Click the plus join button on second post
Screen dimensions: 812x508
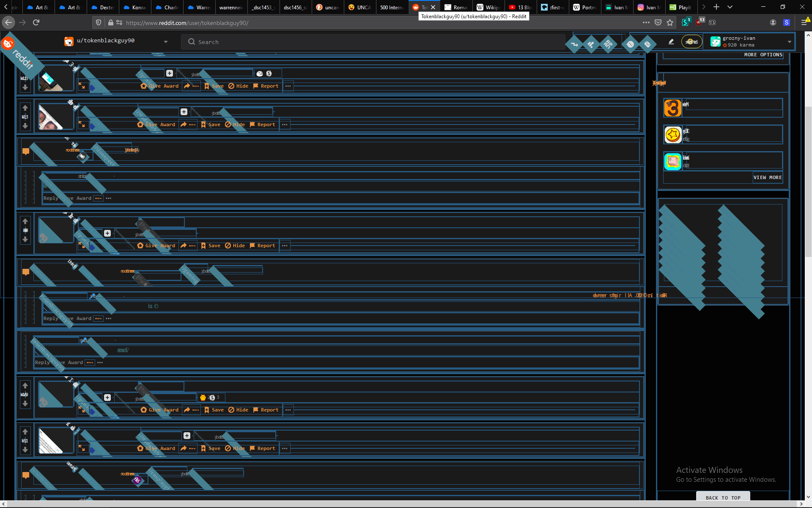pos(184,112)
